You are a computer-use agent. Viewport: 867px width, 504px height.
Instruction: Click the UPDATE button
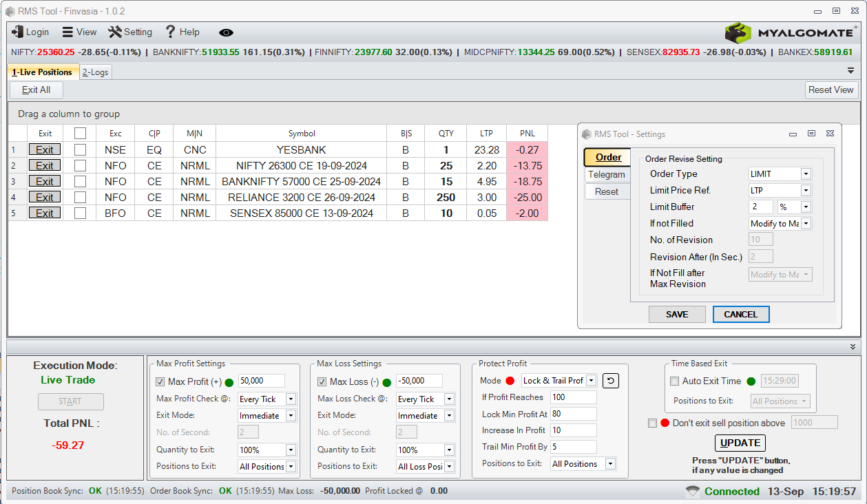[x=740, y=443]
